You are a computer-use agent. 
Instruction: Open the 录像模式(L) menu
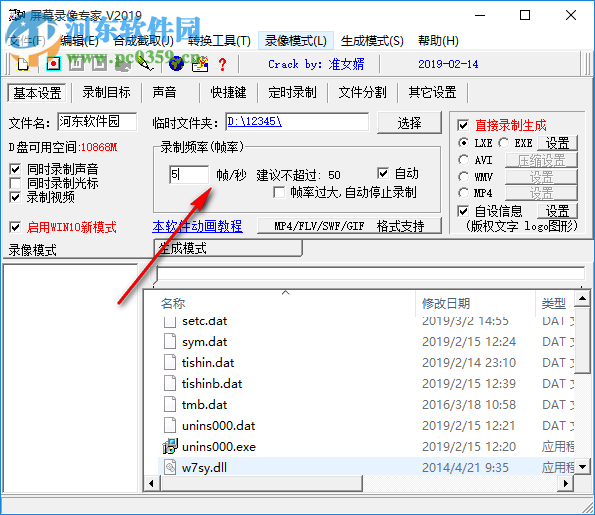296,41
